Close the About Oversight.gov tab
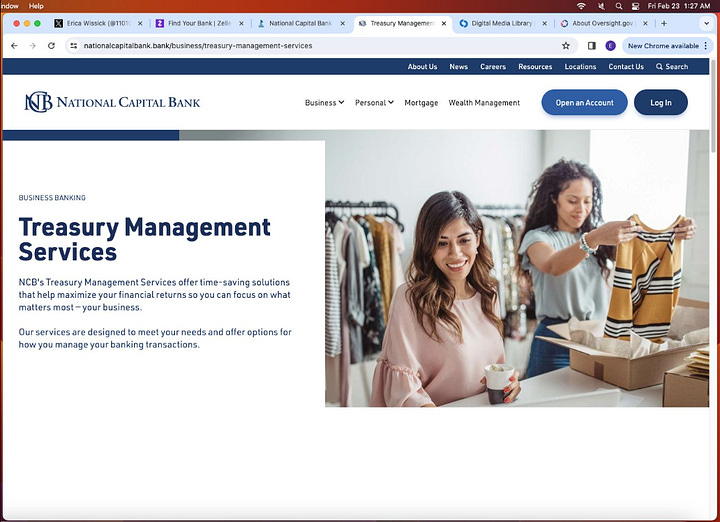This screenshot has height=522, width=720. pos(646,23)
